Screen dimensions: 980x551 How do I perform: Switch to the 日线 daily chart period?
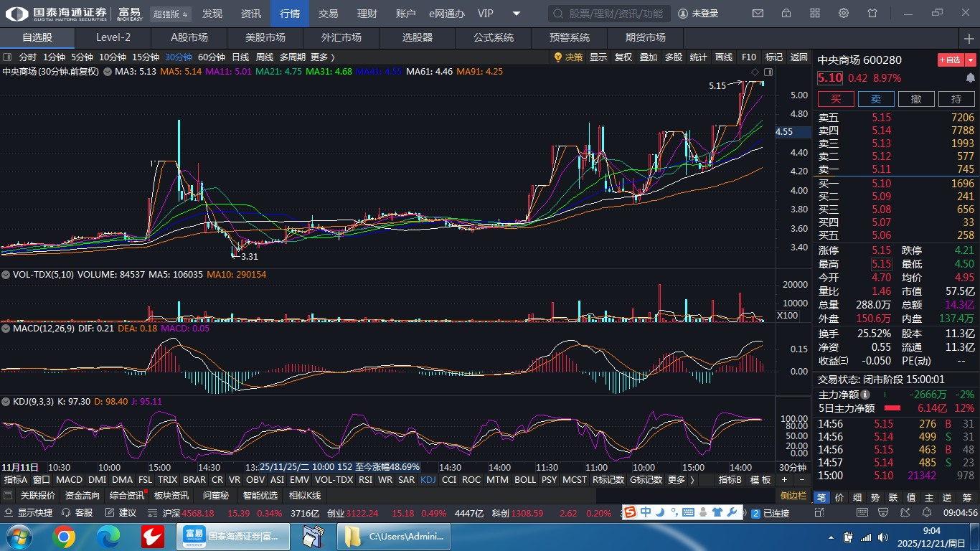pyautogui.click(x=240, y=57)
